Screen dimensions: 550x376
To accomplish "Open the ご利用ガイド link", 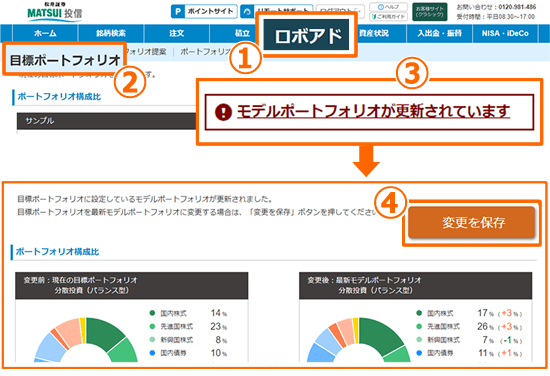I will pyautogui.click(x=388, y=16).
